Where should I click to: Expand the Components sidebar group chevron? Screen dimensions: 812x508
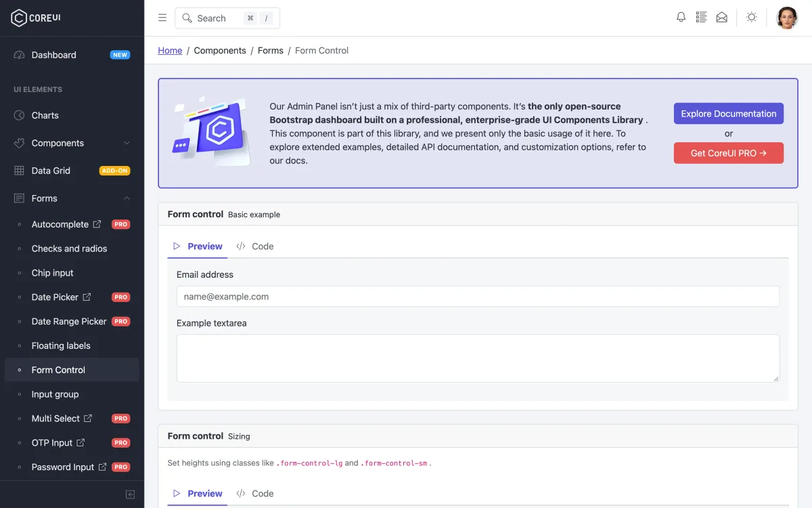[127, 143]
